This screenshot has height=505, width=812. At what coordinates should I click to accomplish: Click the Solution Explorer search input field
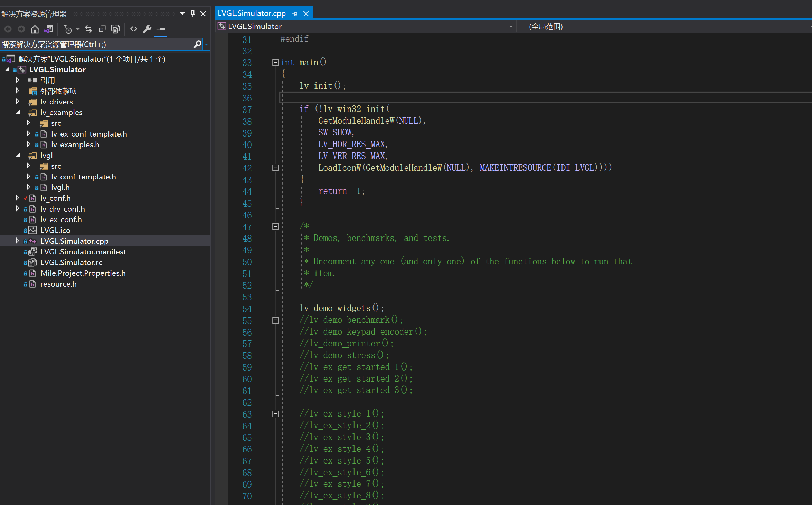97,44
